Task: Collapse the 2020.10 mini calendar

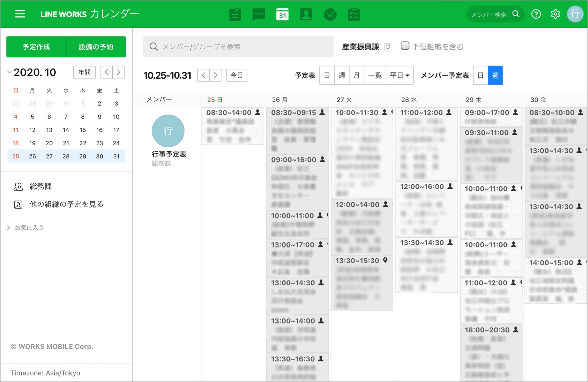Action: click(x=9, y=72)
